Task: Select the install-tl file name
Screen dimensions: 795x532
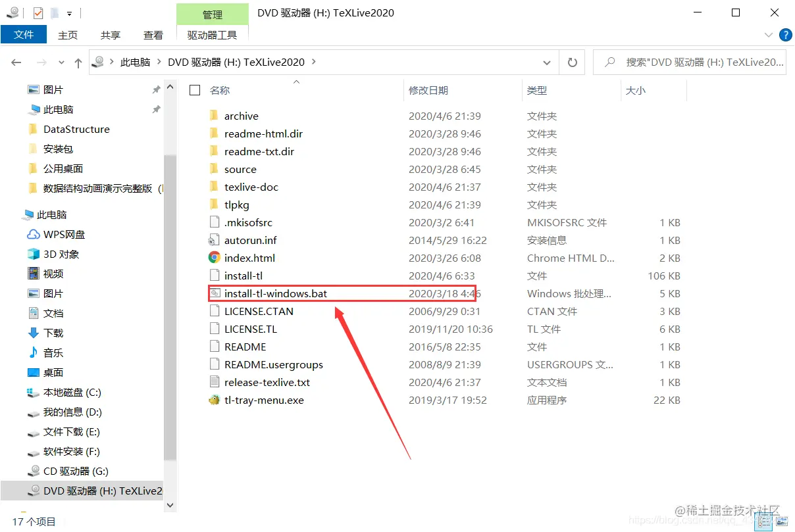Action: coord(244,276)
